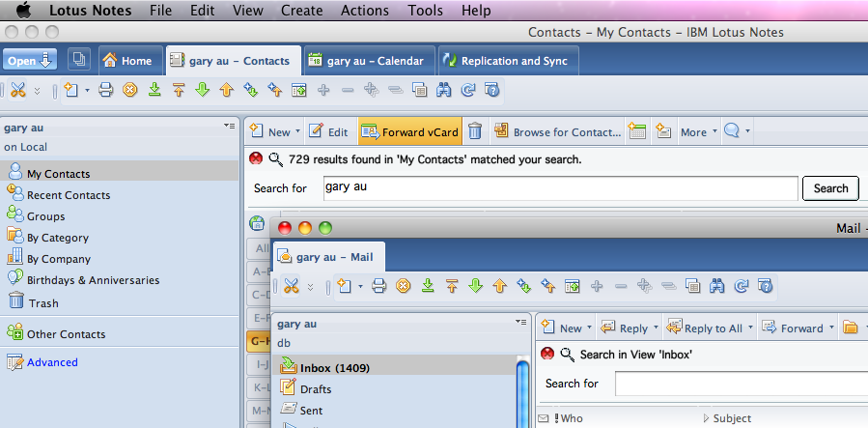Select Groups in Contacts sidebar
Screen dimensions: 868x428
coord(46,216)
